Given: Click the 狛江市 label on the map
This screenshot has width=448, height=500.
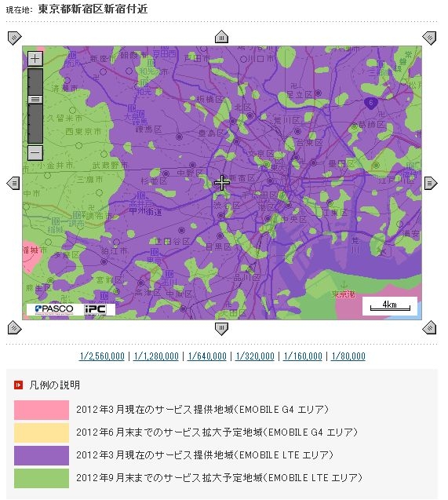Looking at the screenshot, I should pyautogui.click(x=114, y=252).
